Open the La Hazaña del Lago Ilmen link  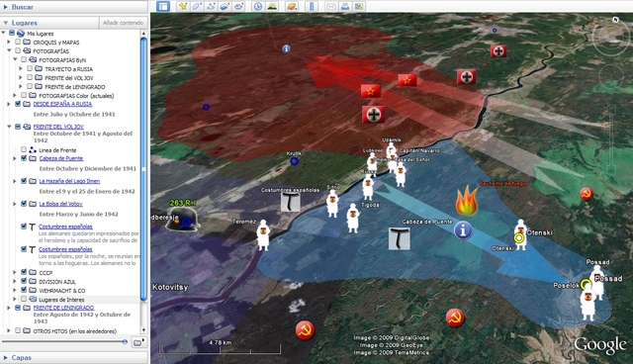(69, 181)
